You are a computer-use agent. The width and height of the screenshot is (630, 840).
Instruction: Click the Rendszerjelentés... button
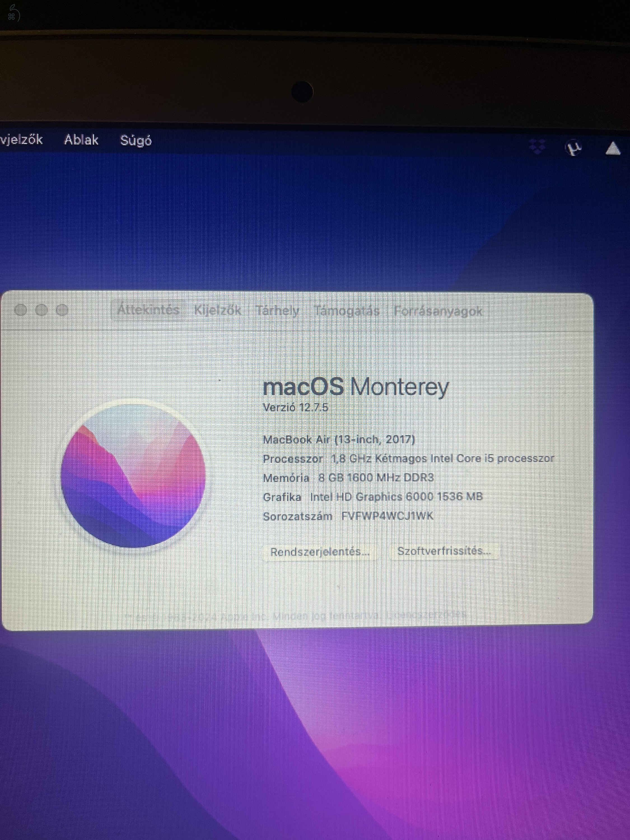(320, 551)
